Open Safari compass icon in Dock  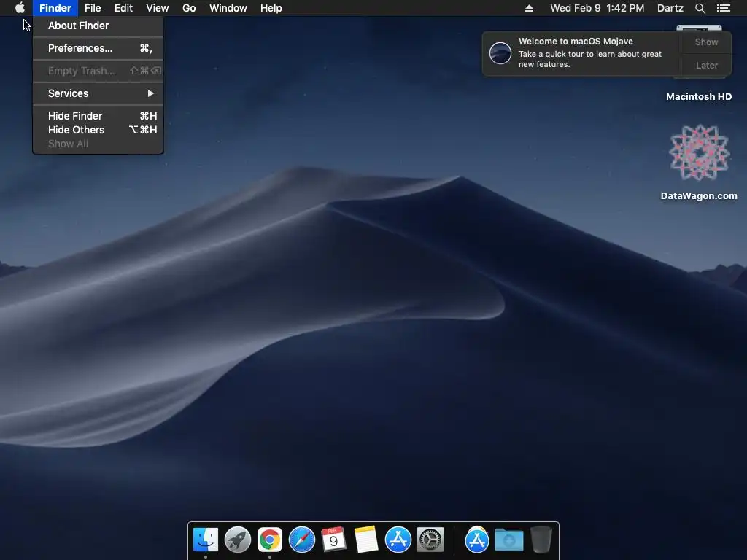click(x=302, y=540)
